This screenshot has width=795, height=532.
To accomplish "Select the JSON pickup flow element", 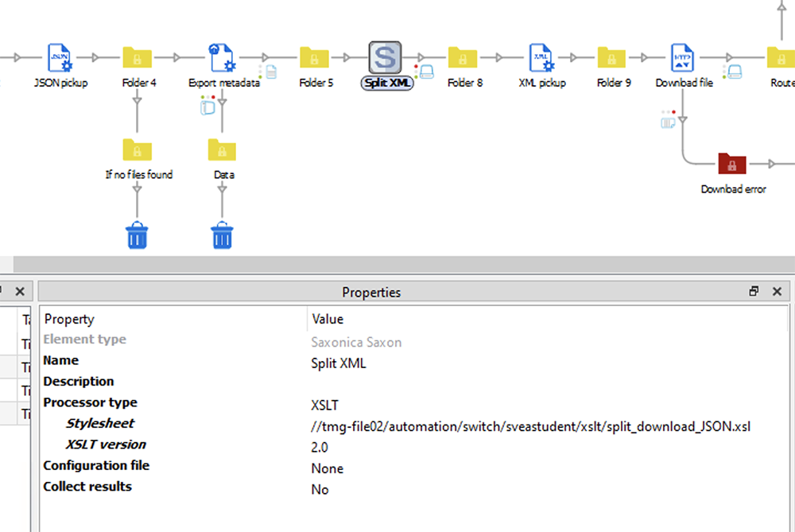I will (60, 58).
